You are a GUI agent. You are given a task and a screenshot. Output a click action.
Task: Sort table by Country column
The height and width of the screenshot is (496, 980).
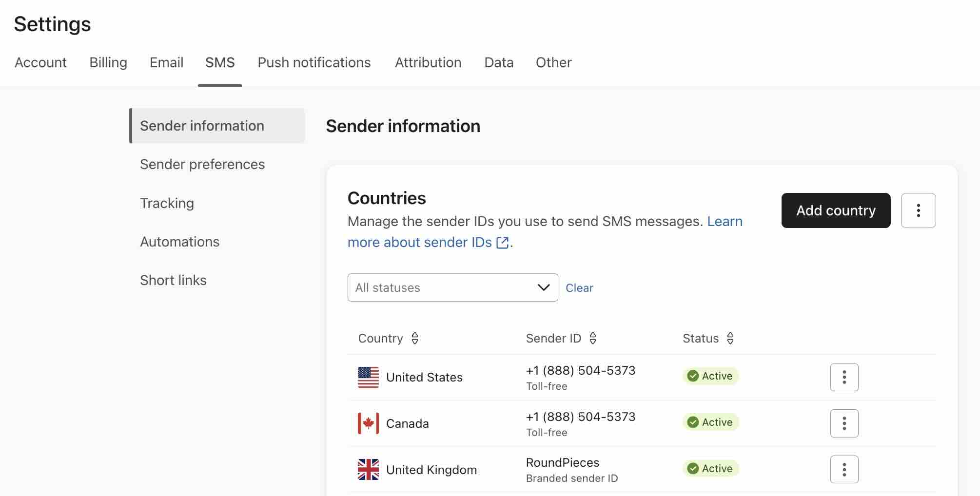coord(414,338)
